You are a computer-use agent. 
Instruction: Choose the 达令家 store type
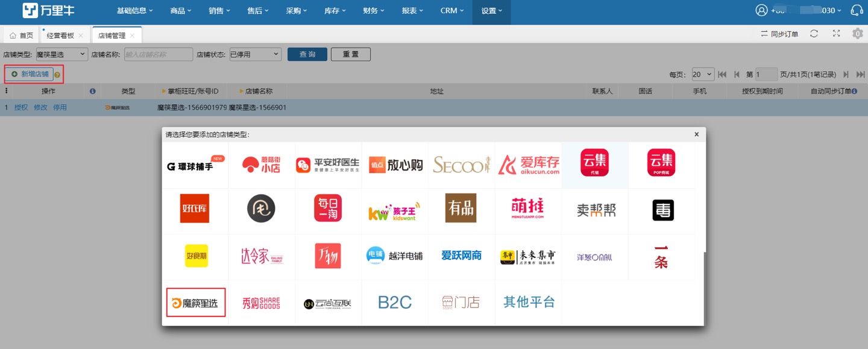point(262,257)
